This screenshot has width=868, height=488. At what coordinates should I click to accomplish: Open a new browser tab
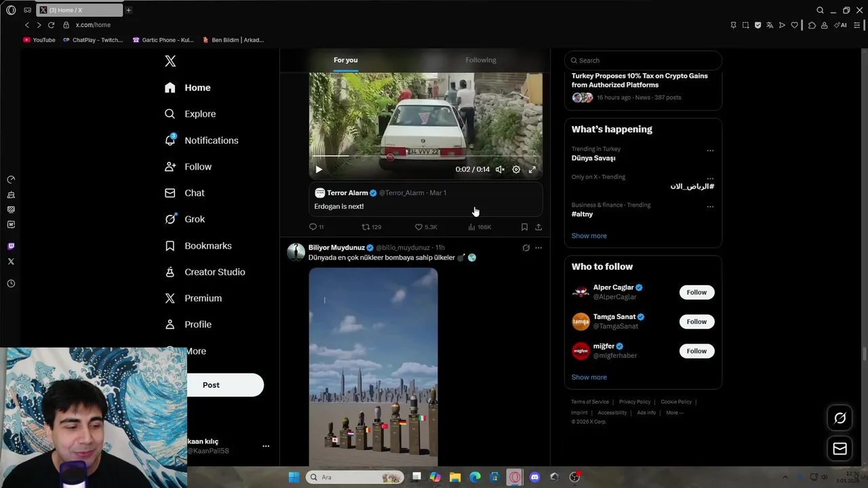[x=128, y=10]
